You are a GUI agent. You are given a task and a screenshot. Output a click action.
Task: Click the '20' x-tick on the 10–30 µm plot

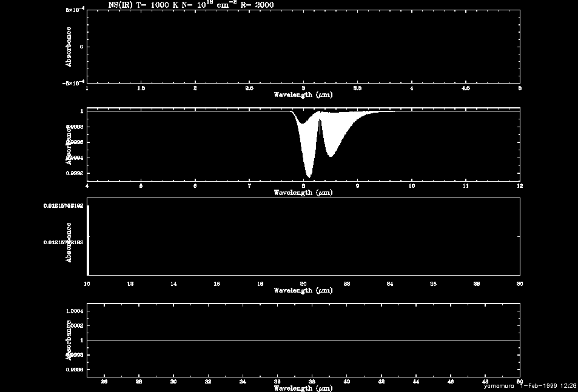click(303, 284)
